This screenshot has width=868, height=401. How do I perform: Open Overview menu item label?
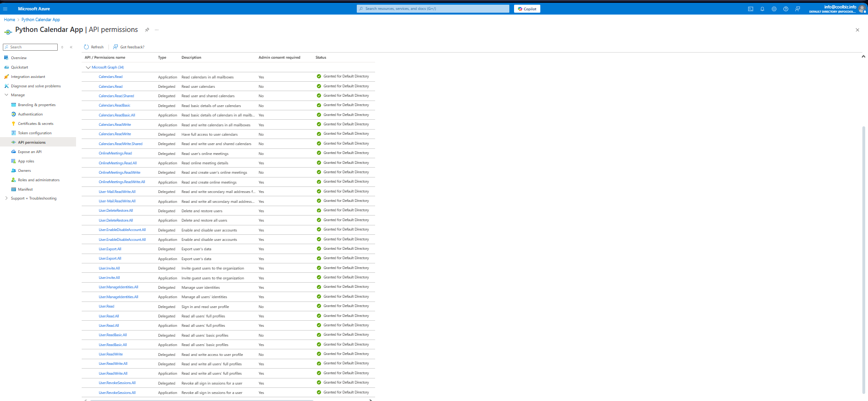click(19, 58)
